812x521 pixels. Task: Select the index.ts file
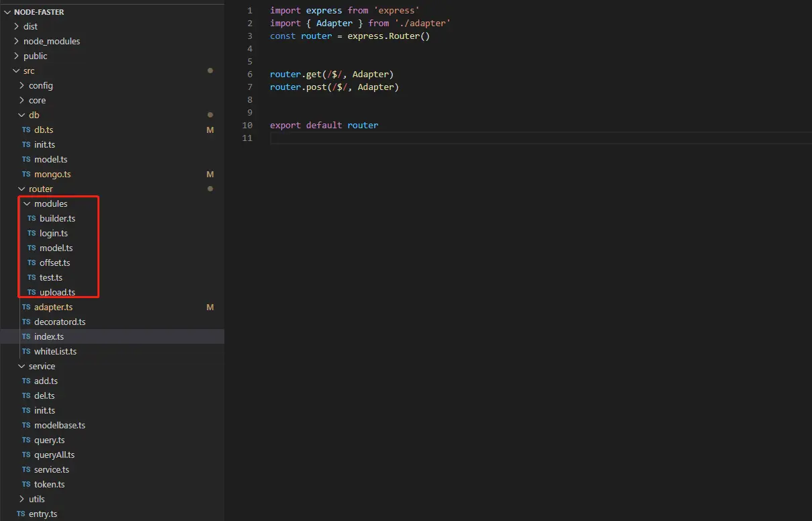click(x=49, y=336)
